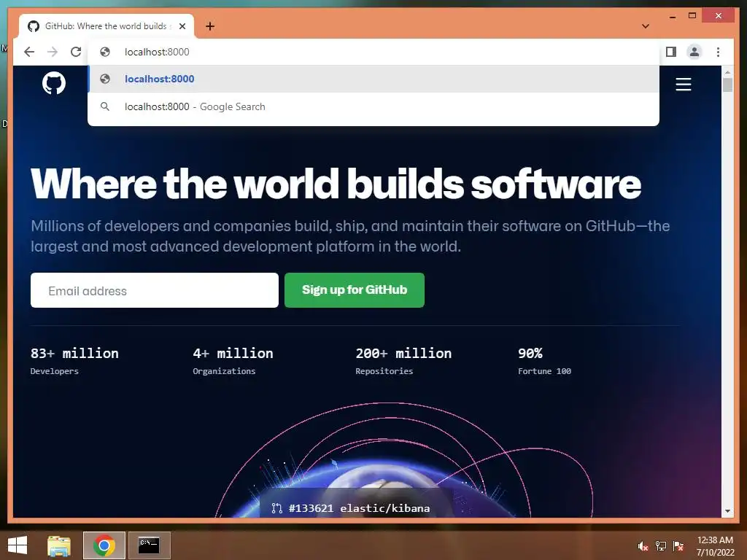Click the globe icon in address bar

pyautogui.click(x=105, y=52)
